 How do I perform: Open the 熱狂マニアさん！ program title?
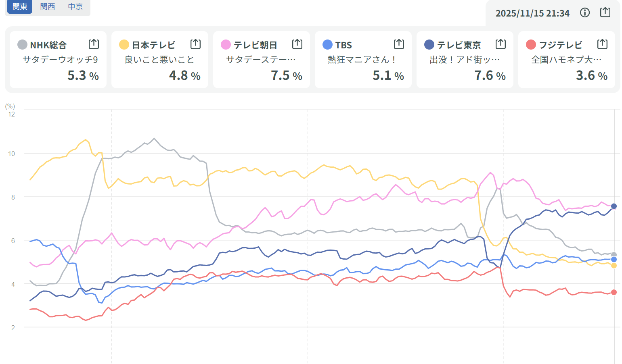click(362, 60)
